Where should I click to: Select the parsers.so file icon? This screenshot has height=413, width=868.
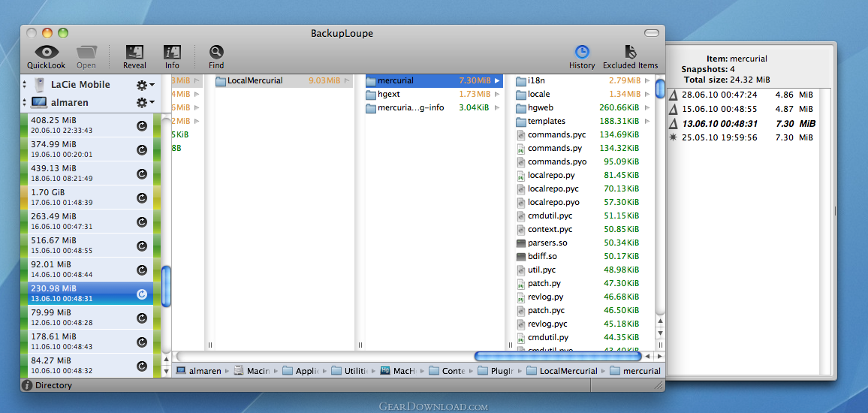pos(520,243)
